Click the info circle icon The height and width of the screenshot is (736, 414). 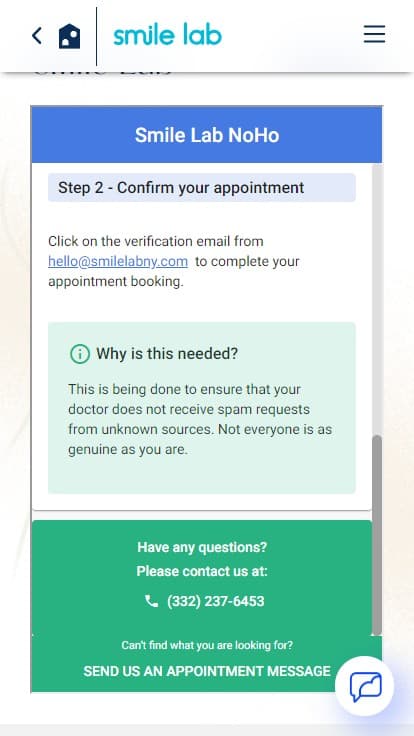[x=80, y=353]
